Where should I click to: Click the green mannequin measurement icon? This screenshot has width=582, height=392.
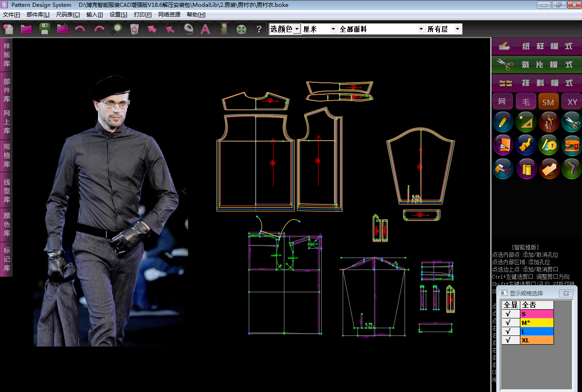point(224,29)
